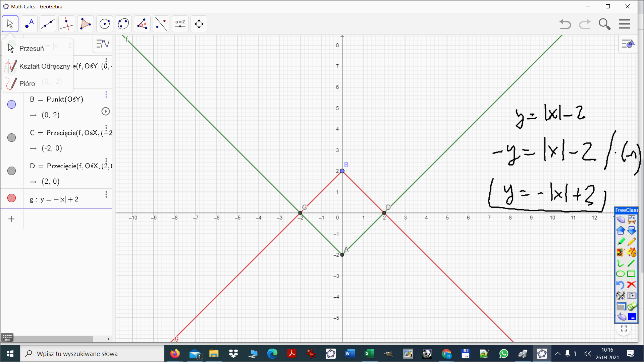Click FreeClass page up blue arrow
The width and height of the screenshot is (644, 362).
pos(621,230)
